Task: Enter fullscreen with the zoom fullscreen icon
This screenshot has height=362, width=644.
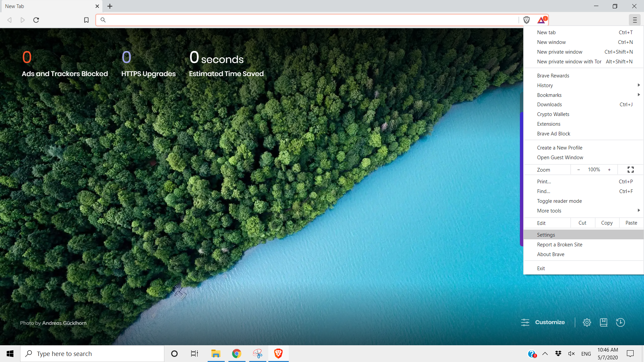Action: tap(631, 170)
